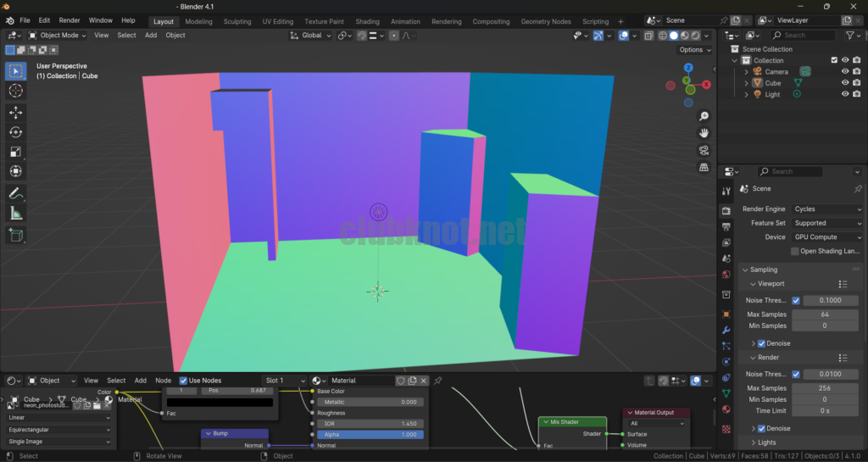Open the Object Mode dropdown
The width and height of the screenshot is (868, 462).
pyautogui.click(x=55, y=36)
